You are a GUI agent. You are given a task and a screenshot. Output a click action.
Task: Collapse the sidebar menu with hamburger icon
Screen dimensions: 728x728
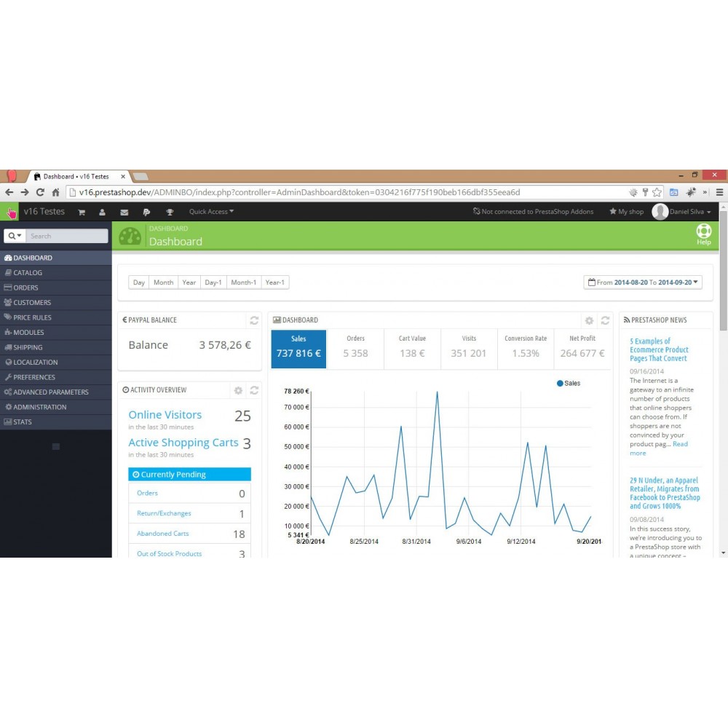pyautogui.click(x=56, y=447)
